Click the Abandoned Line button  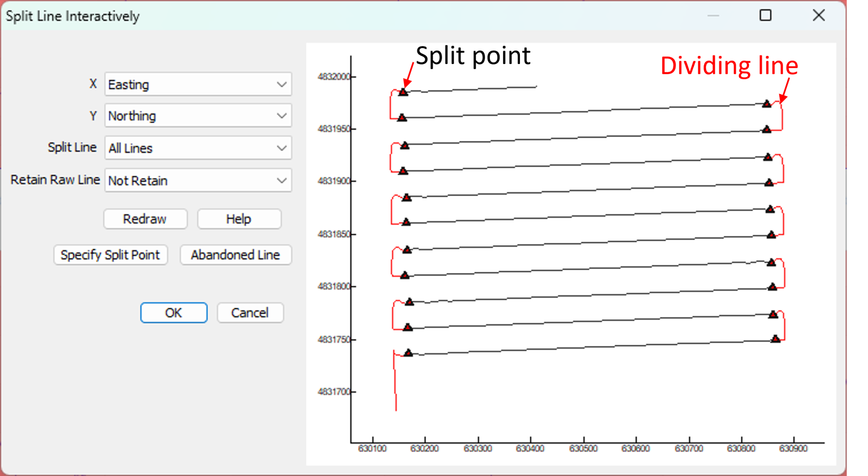[x=235, y=254]
